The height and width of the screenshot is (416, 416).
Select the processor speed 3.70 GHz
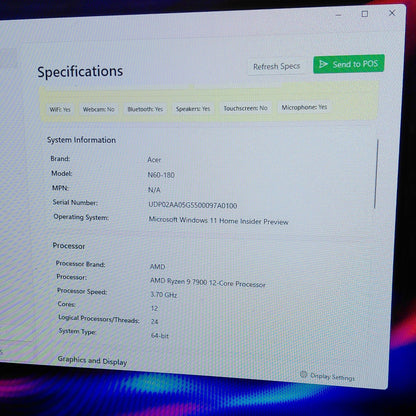click(x=164, y=295)
